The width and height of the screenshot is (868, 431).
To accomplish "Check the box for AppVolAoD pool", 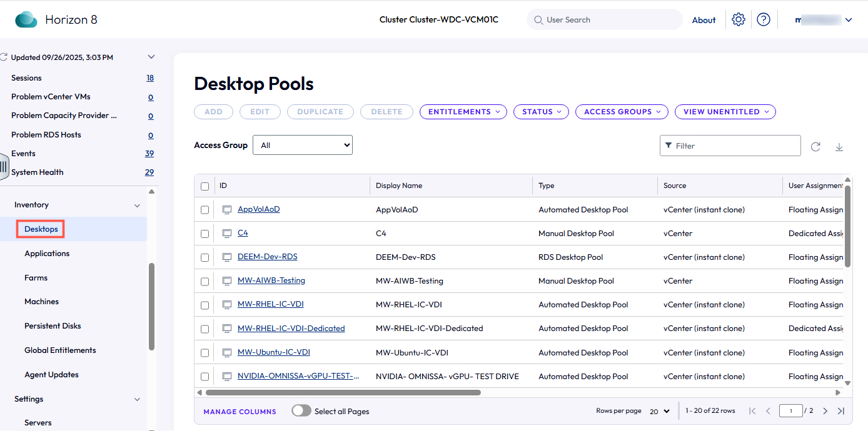I will tap(204, 210).
